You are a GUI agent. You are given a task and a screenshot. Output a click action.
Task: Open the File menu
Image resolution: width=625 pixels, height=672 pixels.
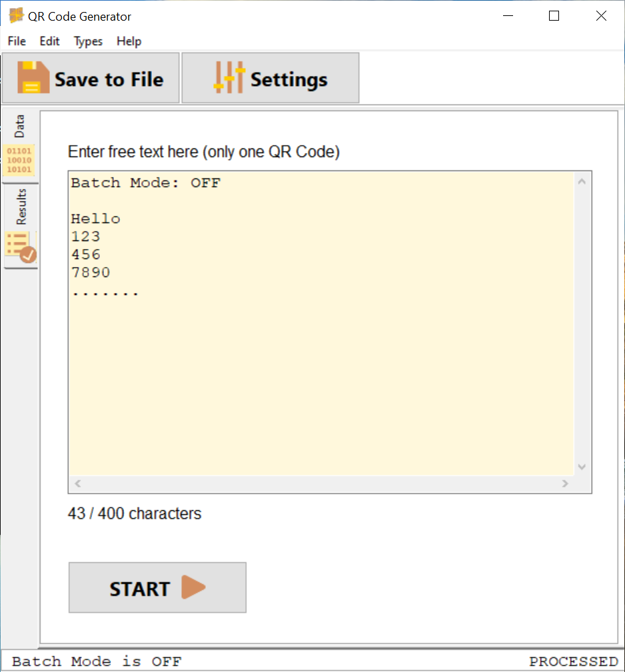[17, 41]
